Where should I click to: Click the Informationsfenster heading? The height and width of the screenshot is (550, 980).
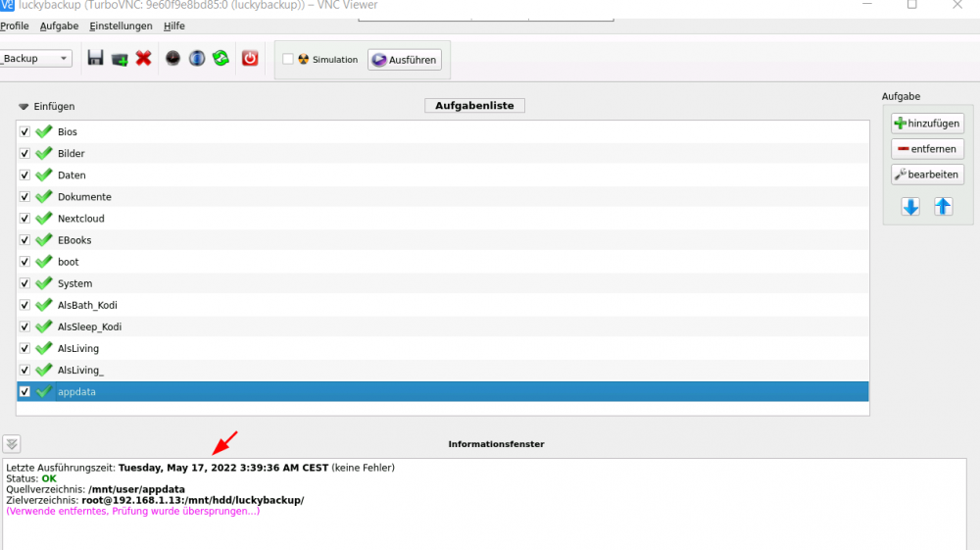(x=496, y=444)
